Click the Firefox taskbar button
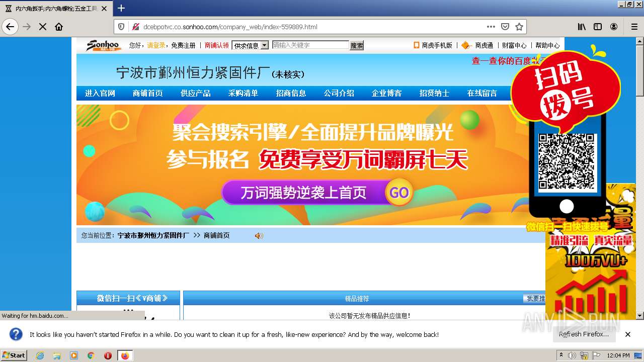 125,355
